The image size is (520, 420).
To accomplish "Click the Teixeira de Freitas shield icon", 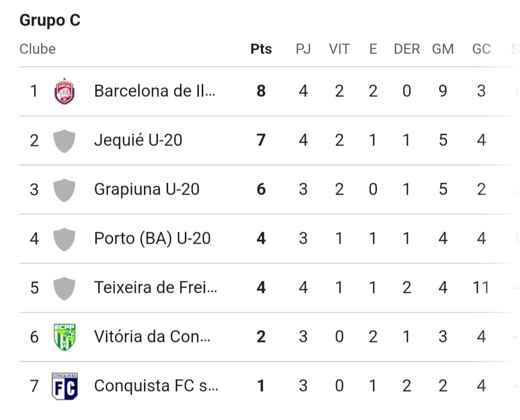I will (x=65, y=289).
